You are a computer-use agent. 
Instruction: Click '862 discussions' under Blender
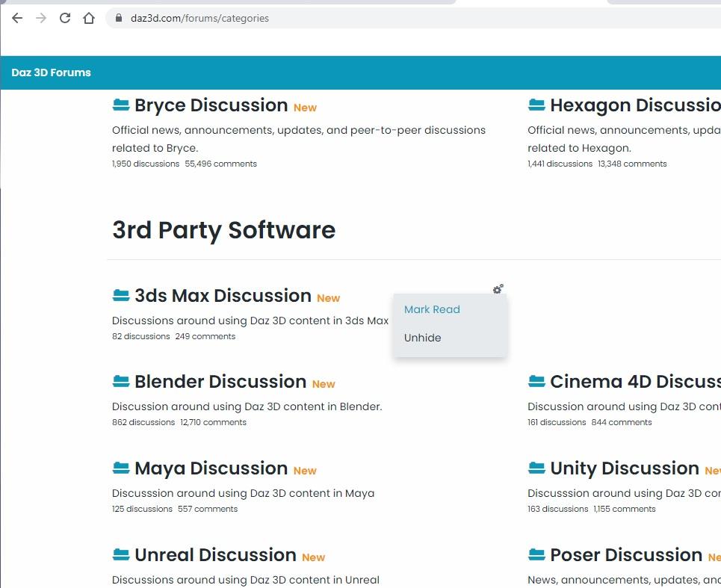pyautogui.click(x=143, y=422)
